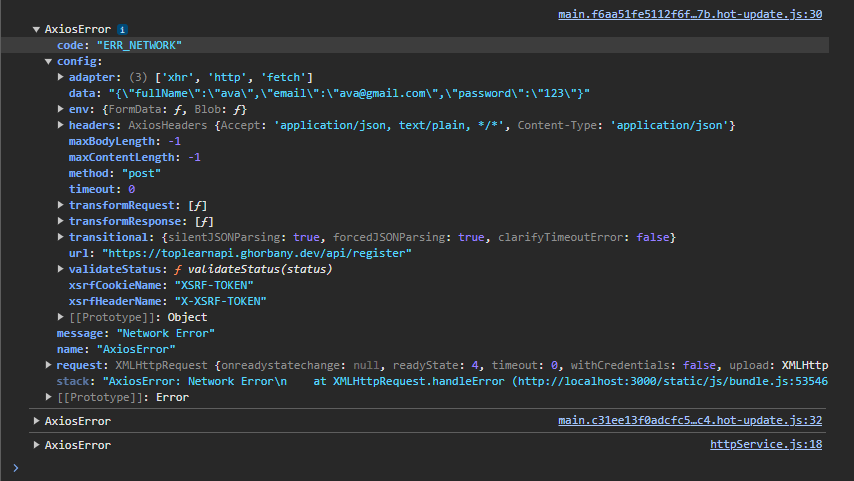The height and width of the screenshot is (481, 854).
Task: Expand the transformRequest array
Action: tap(60, 205)
